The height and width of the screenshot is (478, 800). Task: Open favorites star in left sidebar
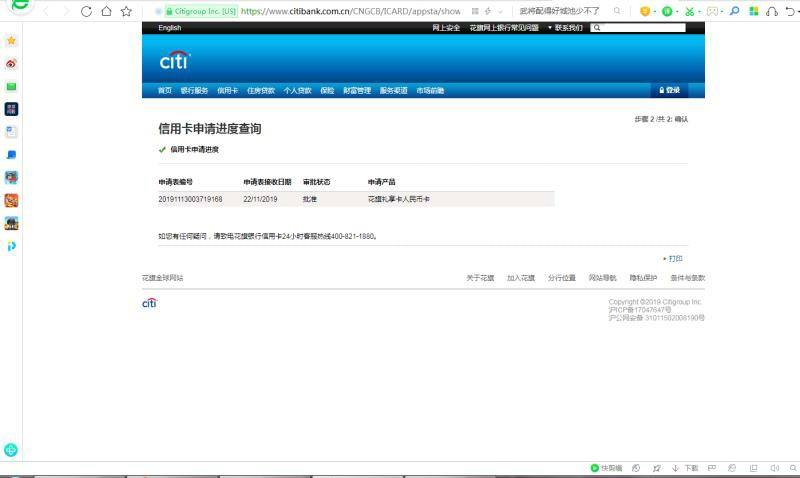click(x=11, y=40)
